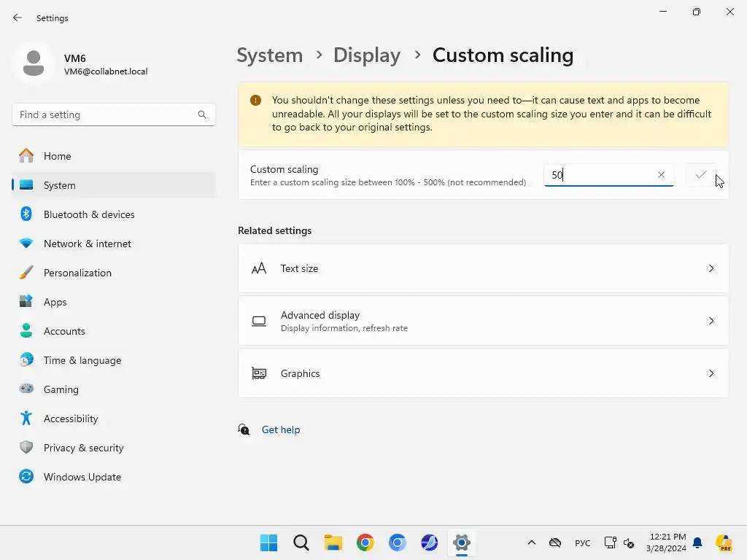Image resolution: width=747 pixels, height=560 pixels.
Task: Click the search magnifier in Find a setting
Action: coord(202,114)
